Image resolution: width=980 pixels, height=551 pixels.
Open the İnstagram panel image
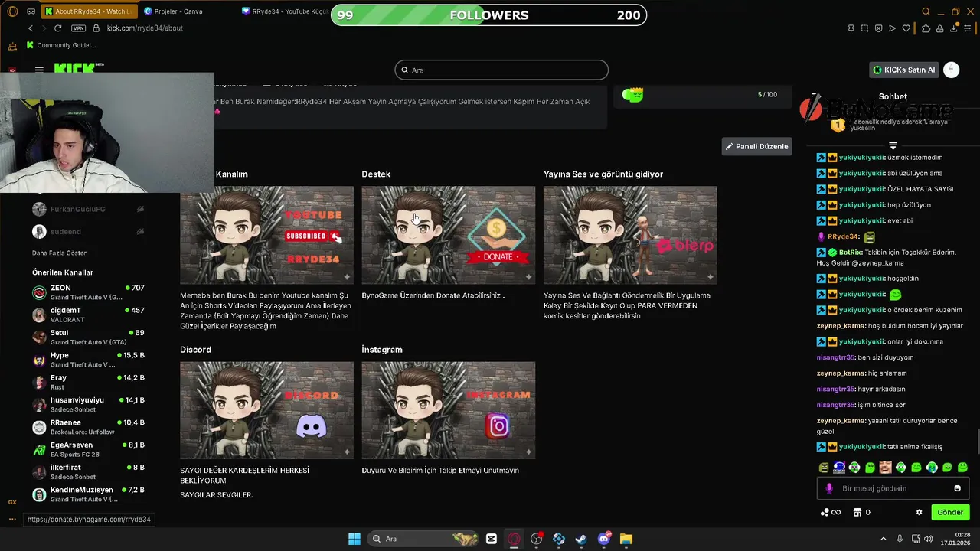[448, 410]
